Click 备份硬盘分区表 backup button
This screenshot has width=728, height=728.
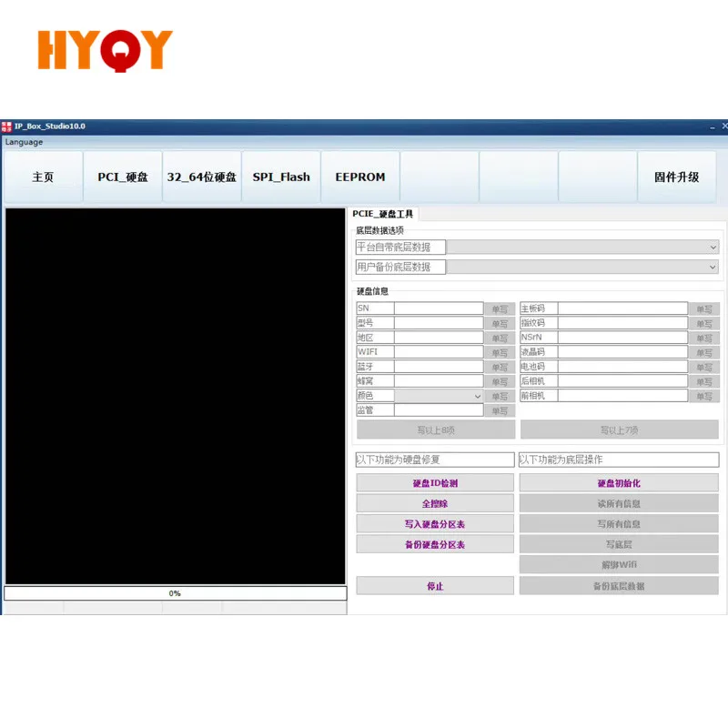pyautogui.click(x=435, y=544)
